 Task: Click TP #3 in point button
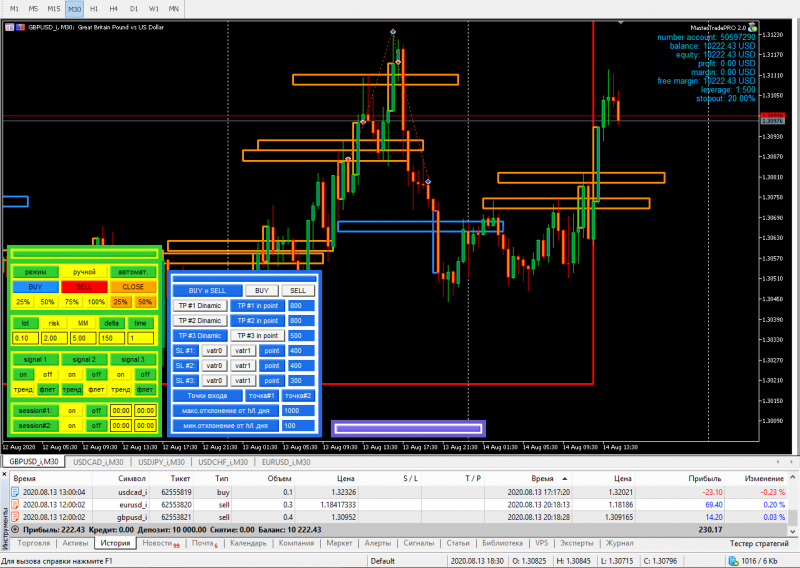(258, 335)
